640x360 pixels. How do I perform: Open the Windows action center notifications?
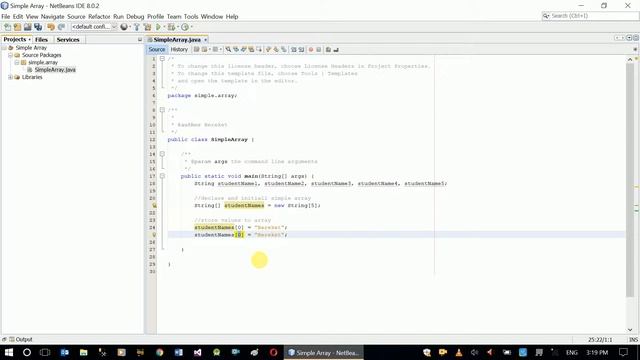pyautogui.click(x=623, y=352)
